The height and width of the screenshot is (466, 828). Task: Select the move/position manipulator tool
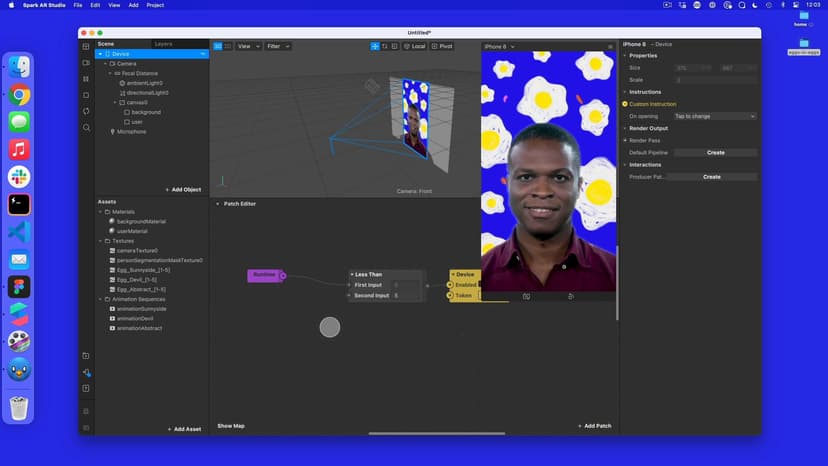click(375, 46)
